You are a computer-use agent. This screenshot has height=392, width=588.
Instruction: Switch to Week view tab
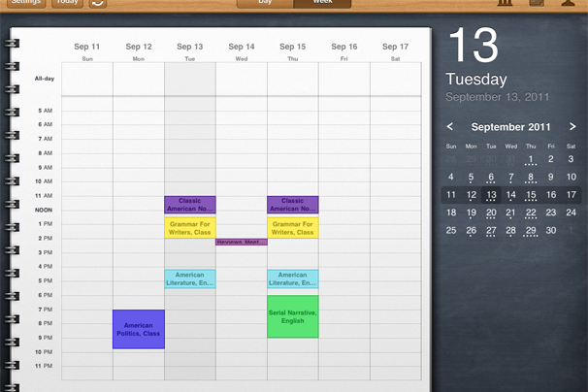[322, 3]
